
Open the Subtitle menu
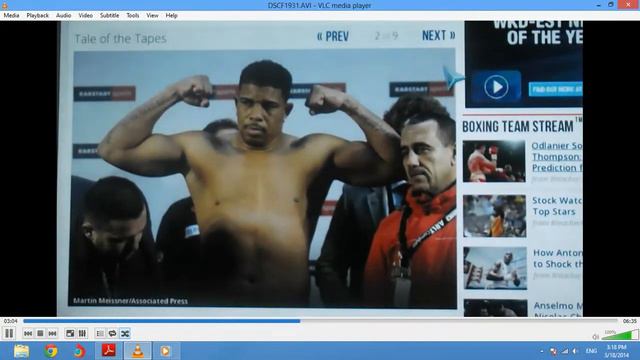coord(109,16)
